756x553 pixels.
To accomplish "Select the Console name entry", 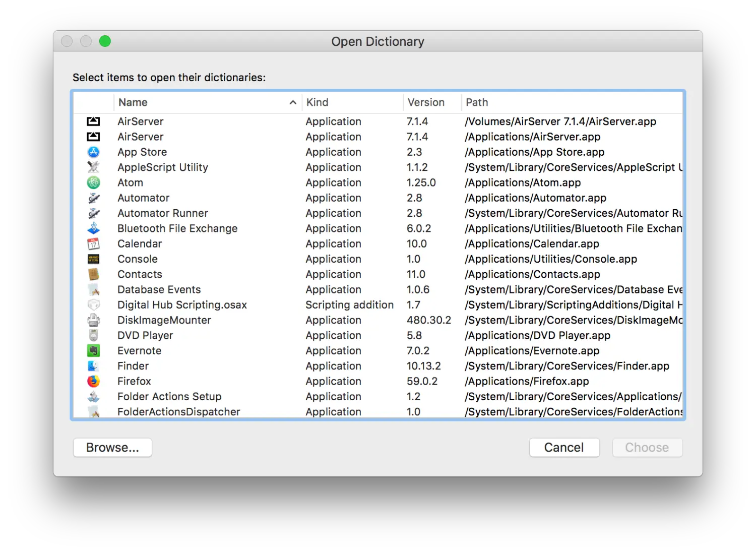I will [138, 259].
